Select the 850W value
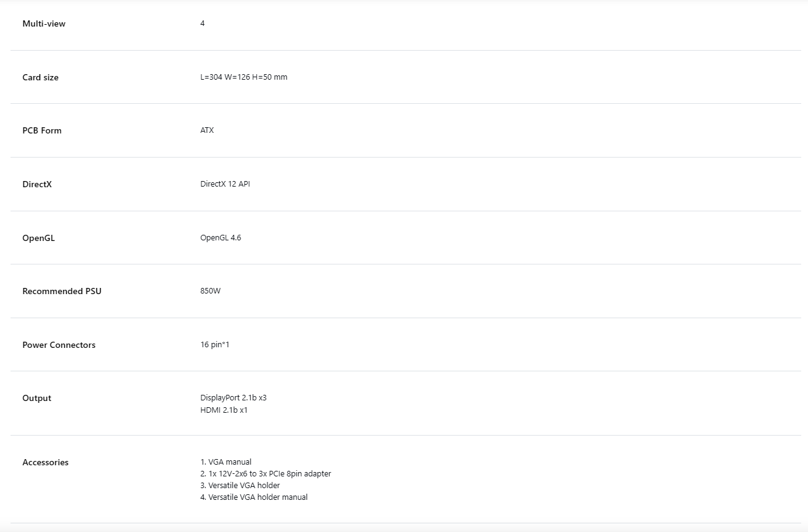The width and height of the screenshot is (808, 532). tap(211, 291)
